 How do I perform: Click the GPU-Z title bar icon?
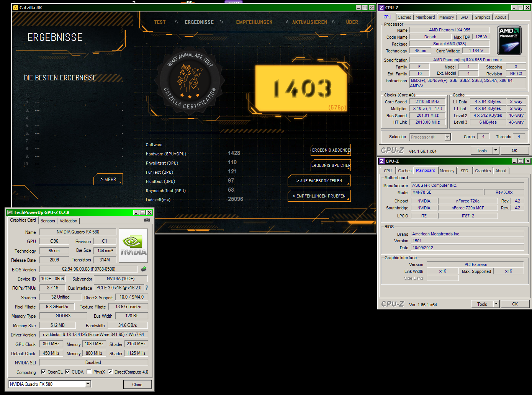pos(10,212)
